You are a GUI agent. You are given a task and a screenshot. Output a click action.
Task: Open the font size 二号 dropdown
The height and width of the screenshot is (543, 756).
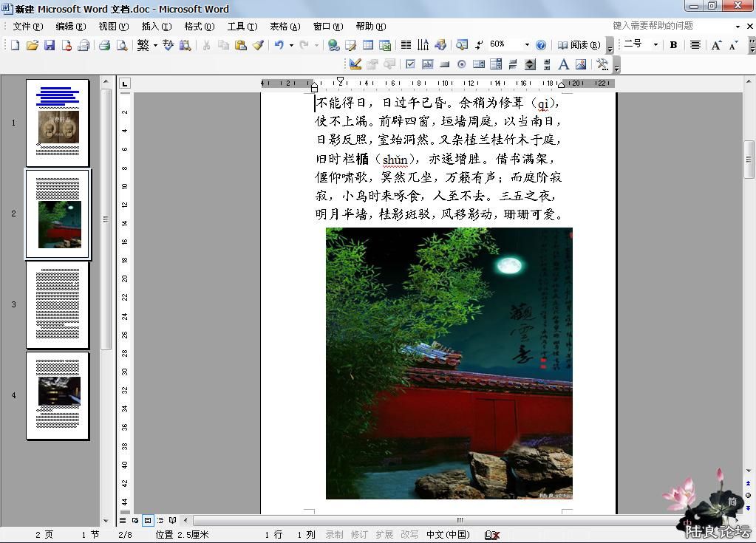click(655, 45)
